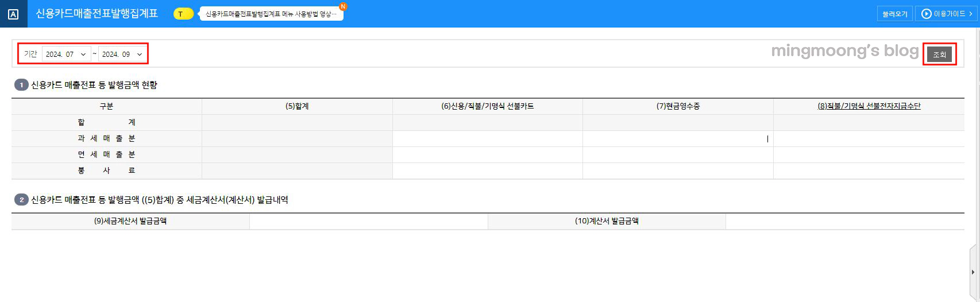Click the (9)세금계산서 발급금액 input field
Screen dimensions: 980x302
pyautogui.click(x=368, y=221)
